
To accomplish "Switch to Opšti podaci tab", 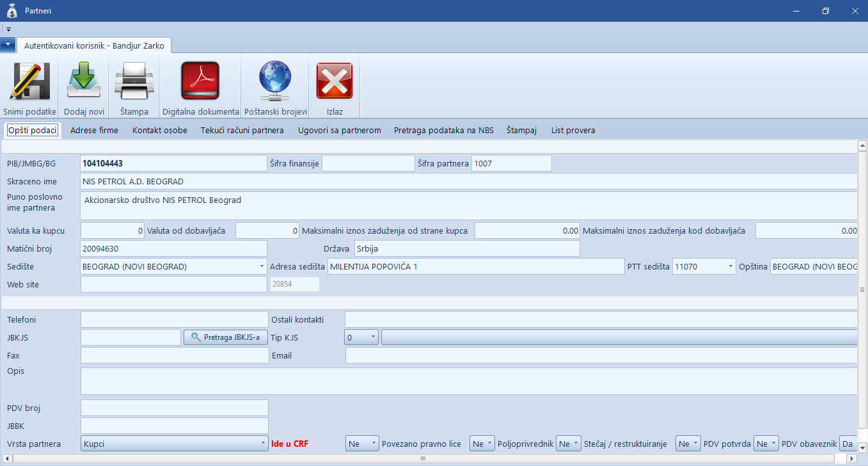I will coord(33,130).
